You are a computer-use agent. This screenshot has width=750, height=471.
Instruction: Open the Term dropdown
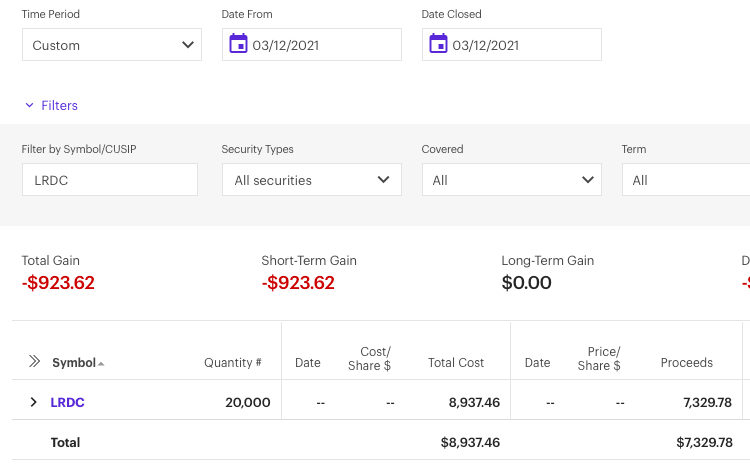pyautogui.click(x=685, y=180)
